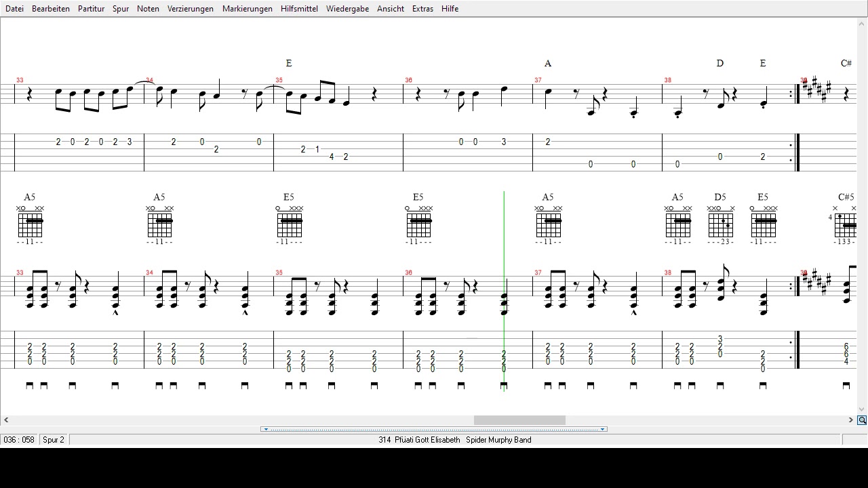Open the Bearbeiten menu
Screen dimensions: 868x488
51,9
